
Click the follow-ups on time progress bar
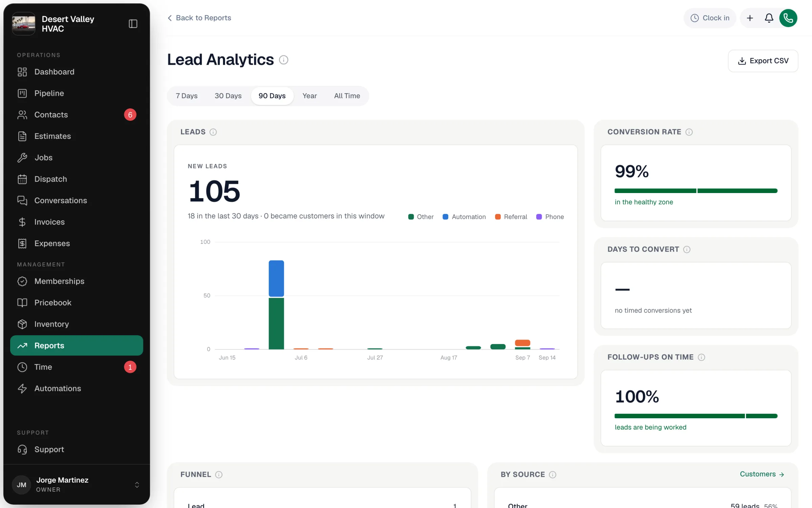pos(696,416)
